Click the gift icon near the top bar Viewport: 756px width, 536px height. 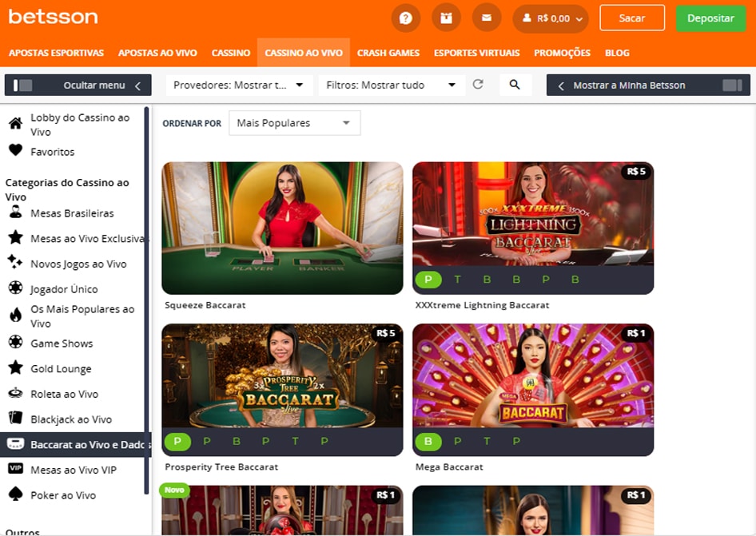[x=446, y=17]
